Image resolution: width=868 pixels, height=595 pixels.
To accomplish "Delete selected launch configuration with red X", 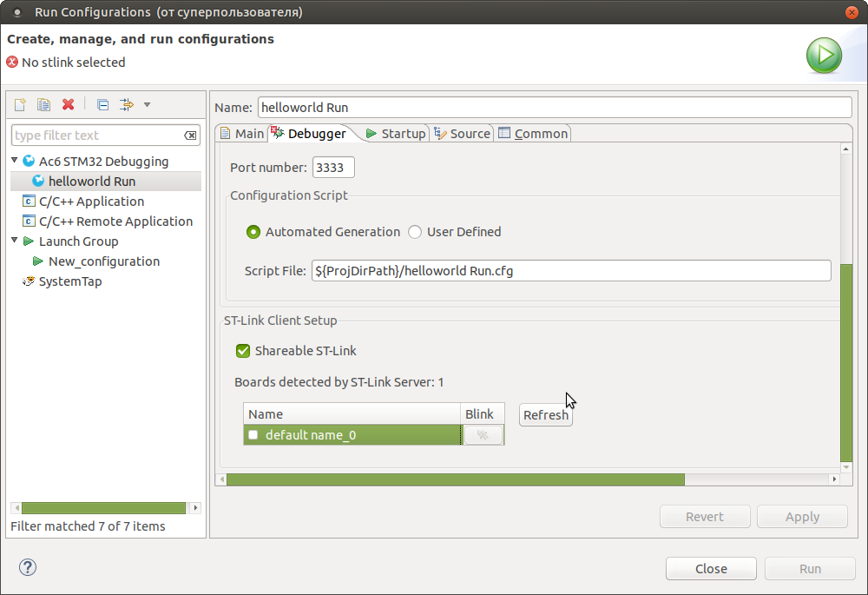I will (68, 105).
